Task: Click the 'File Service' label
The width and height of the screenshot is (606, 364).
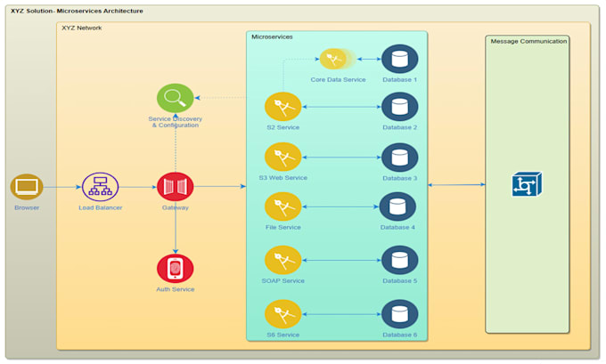Action: pyautogui.click(x=283, y=227)
